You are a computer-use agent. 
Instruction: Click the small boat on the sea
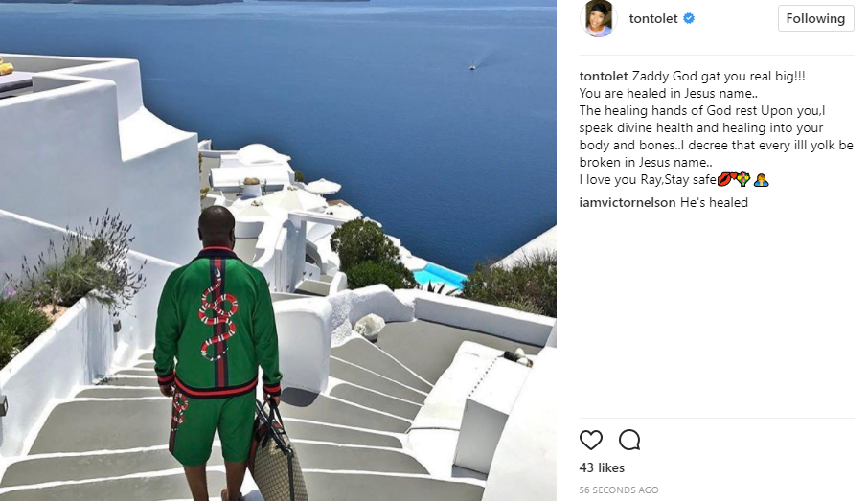472,68
